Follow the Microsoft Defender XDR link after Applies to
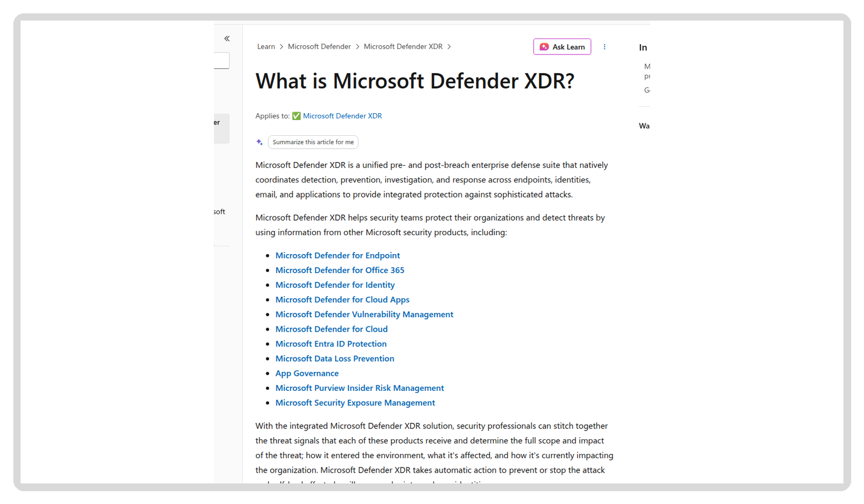The image size is (864, 504). coord(343,116)
